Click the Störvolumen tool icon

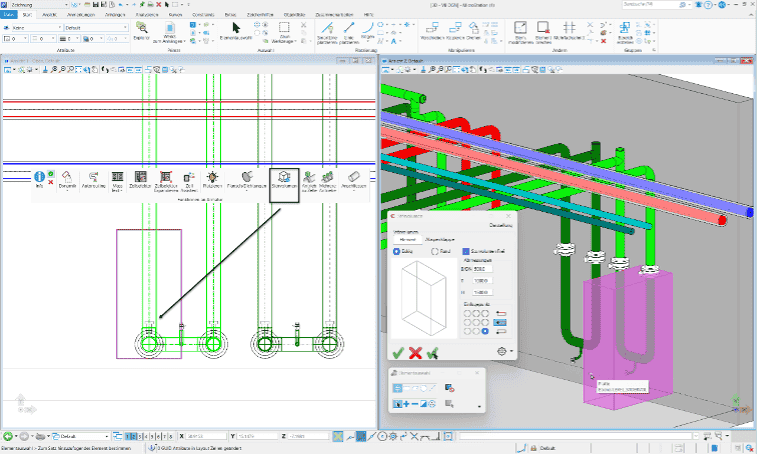[x=284, y=179]
